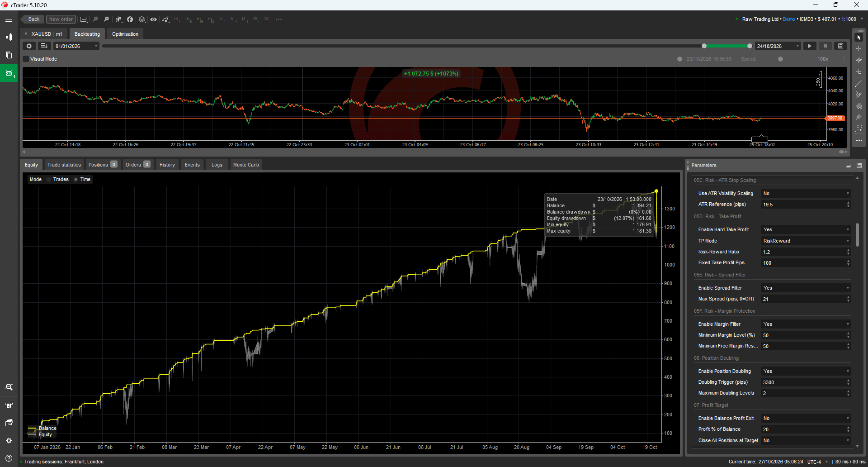Open the toolbar more options ellipsis
Image resolution: width=868 pixels, height=467 pixels.
tap(278, 19)
